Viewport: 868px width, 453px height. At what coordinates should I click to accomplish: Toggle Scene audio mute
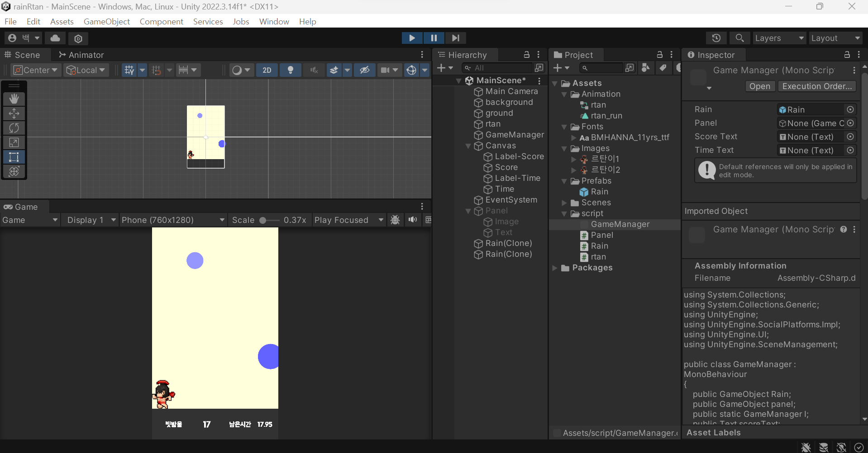[314, 70]
